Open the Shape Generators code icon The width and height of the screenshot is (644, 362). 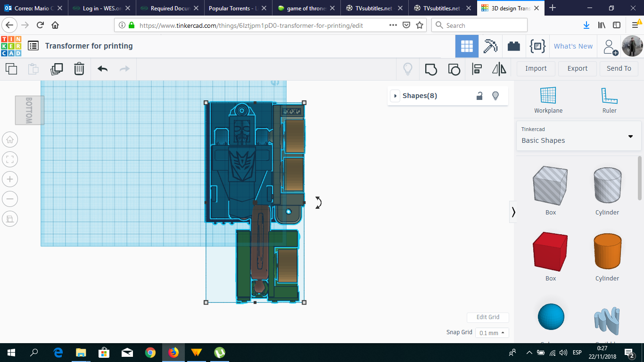click(537, 46)
